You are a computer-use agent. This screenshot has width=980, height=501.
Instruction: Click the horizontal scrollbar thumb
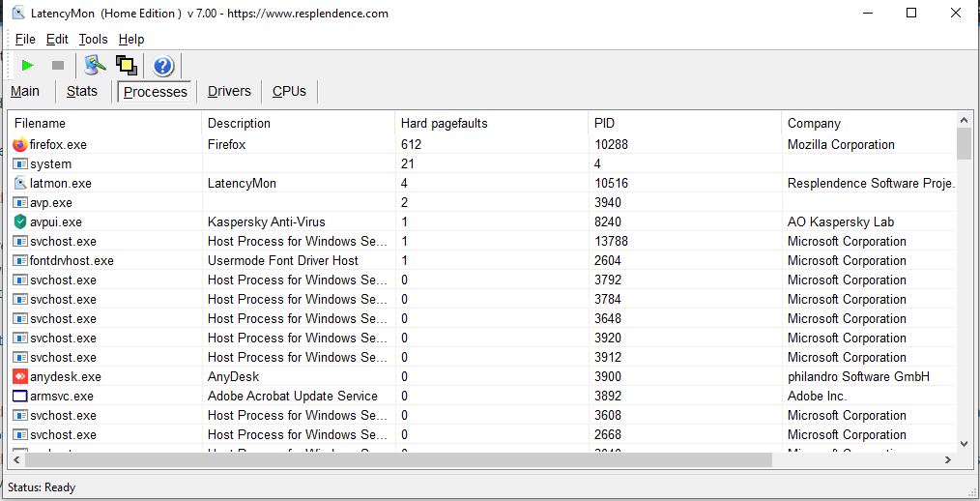pyautogui.click(x=398, y=459)
